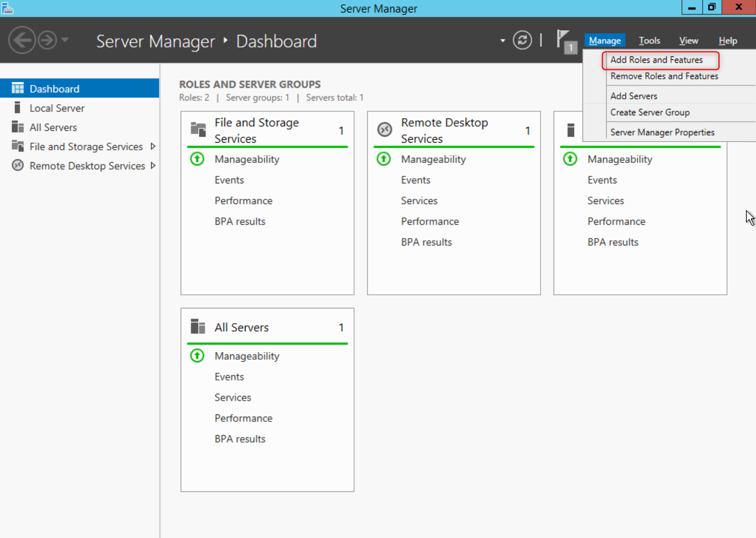Click the Dashboard icon in the sidebar
756x538 pixels.
click(18, 88)
